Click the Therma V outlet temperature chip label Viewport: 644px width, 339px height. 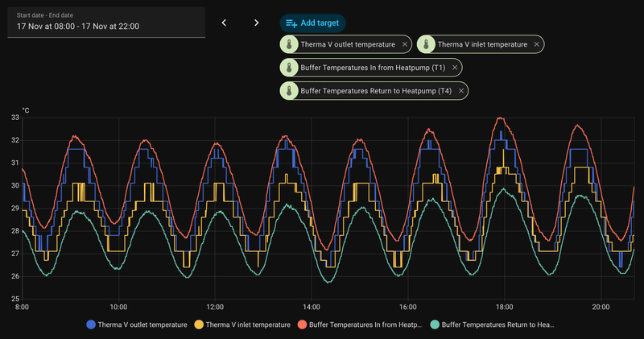[348, 44]
